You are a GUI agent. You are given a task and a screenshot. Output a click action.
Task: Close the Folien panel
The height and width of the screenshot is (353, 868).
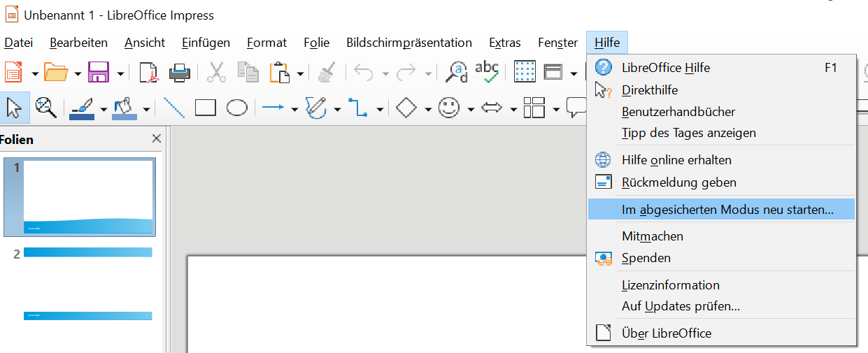[157, 138]
